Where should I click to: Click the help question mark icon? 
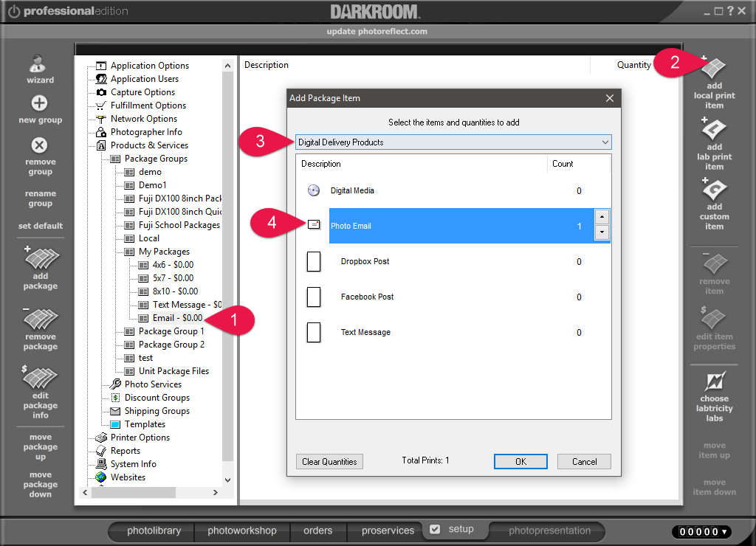click(730, 10)
